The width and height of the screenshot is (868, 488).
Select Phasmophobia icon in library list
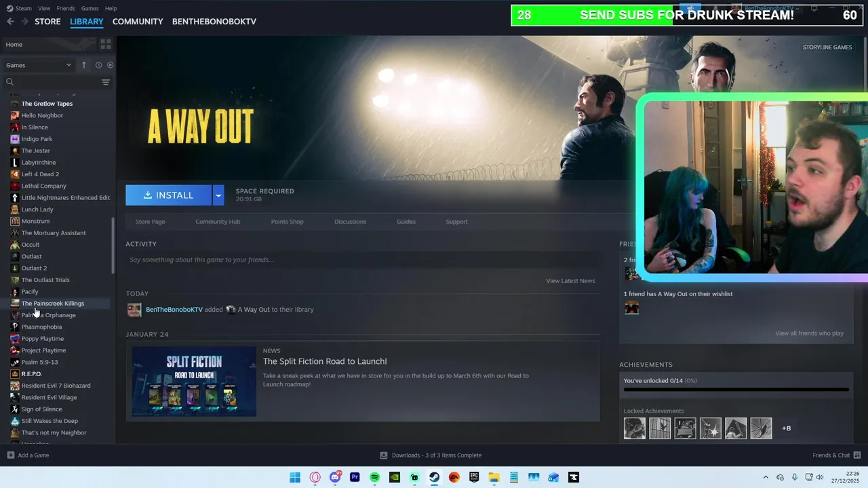15,327
